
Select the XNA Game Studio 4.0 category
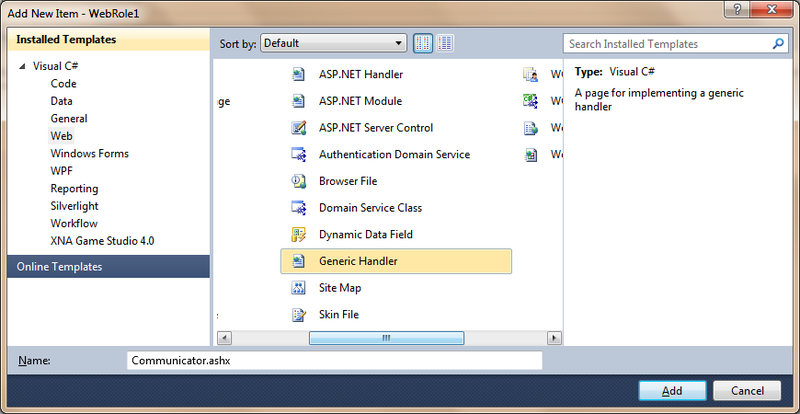(102, 240)
